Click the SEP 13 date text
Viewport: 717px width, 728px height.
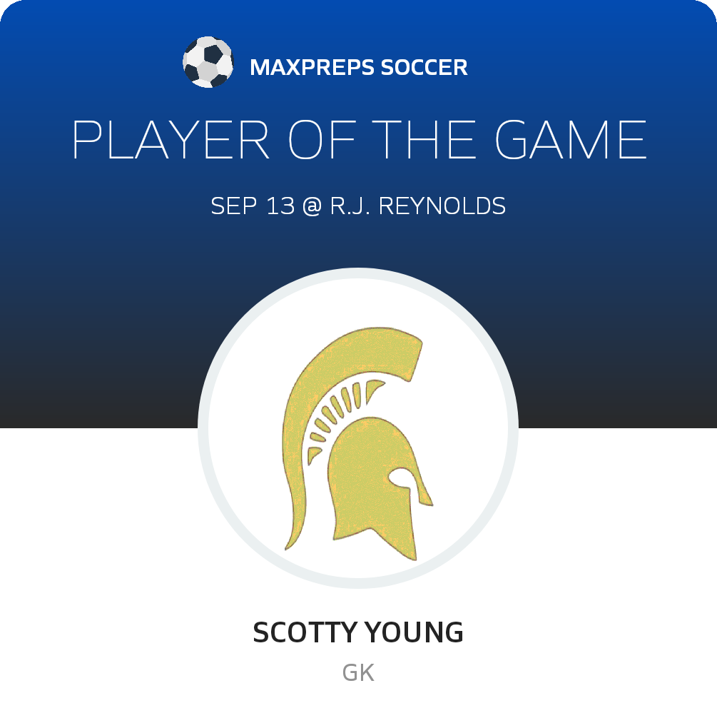tap(252, 206)
